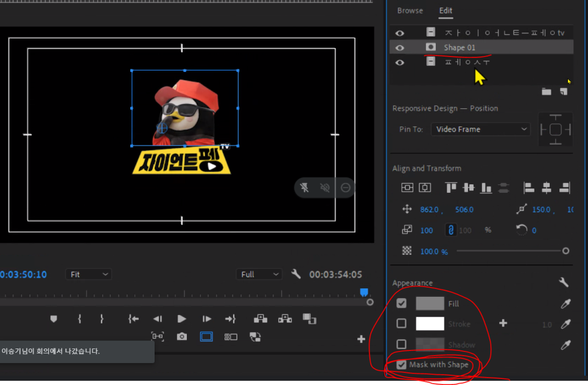Align left edges icon
The width and height of the screenshot is (588, 385).
click(529, 187)
